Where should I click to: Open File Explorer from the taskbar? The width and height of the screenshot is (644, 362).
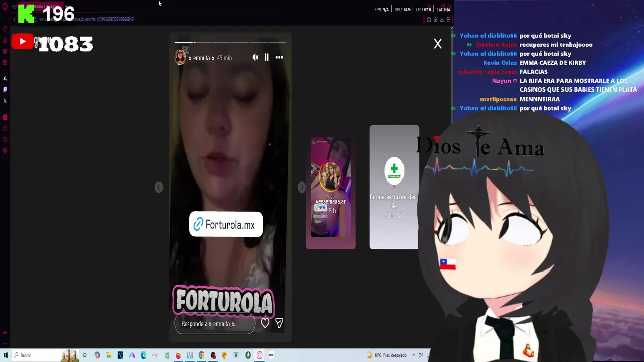pyautogui.click(x=108, y=355)
